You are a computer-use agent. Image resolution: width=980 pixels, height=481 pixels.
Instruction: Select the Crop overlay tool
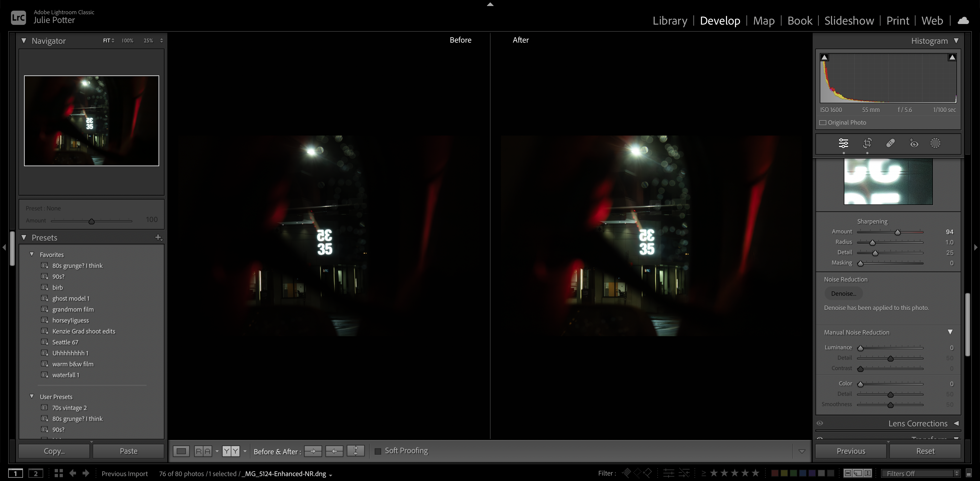pos(867,143)
